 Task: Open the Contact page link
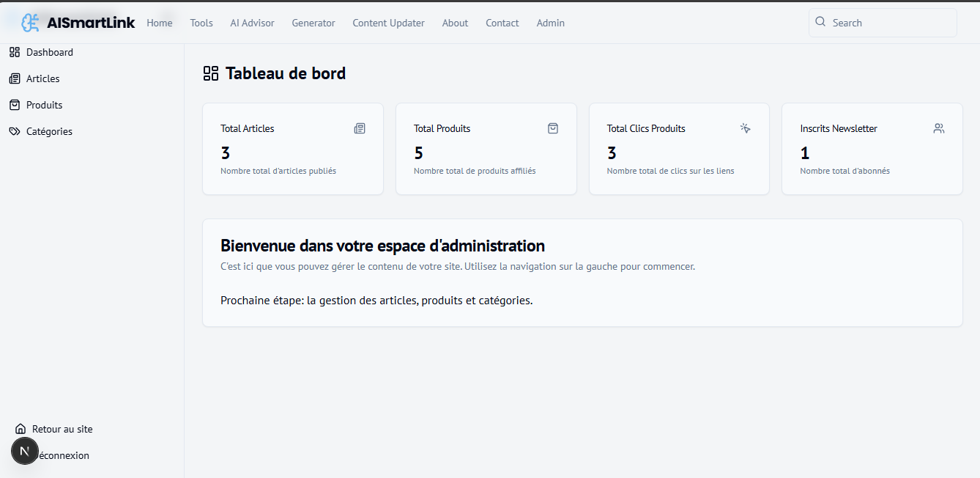click(502, 23)
